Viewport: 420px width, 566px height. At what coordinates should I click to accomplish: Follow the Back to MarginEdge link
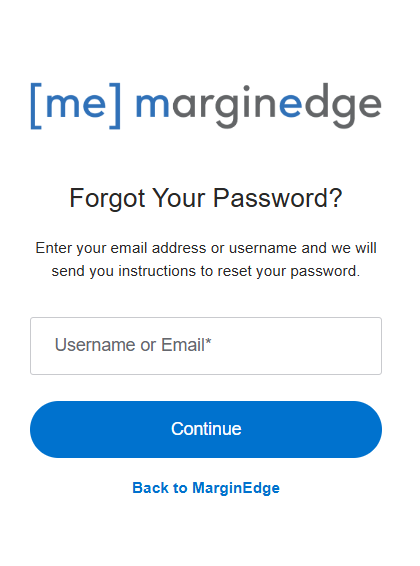pos(206,488)
